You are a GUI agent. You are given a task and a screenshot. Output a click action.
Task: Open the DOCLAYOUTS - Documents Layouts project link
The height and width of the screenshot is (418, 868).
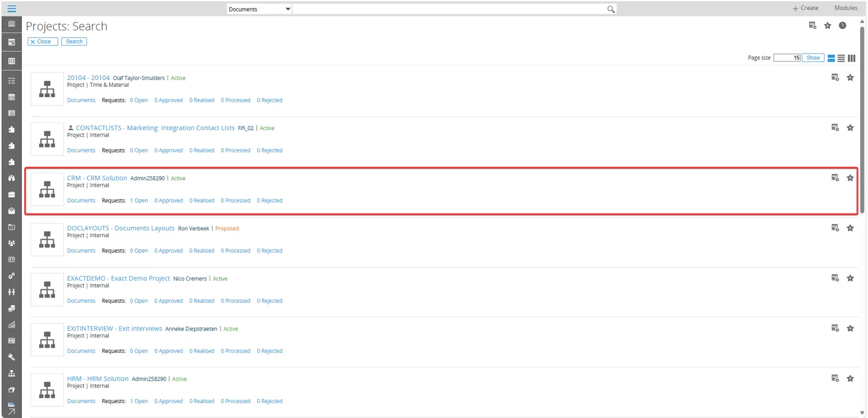coord(120,229)
